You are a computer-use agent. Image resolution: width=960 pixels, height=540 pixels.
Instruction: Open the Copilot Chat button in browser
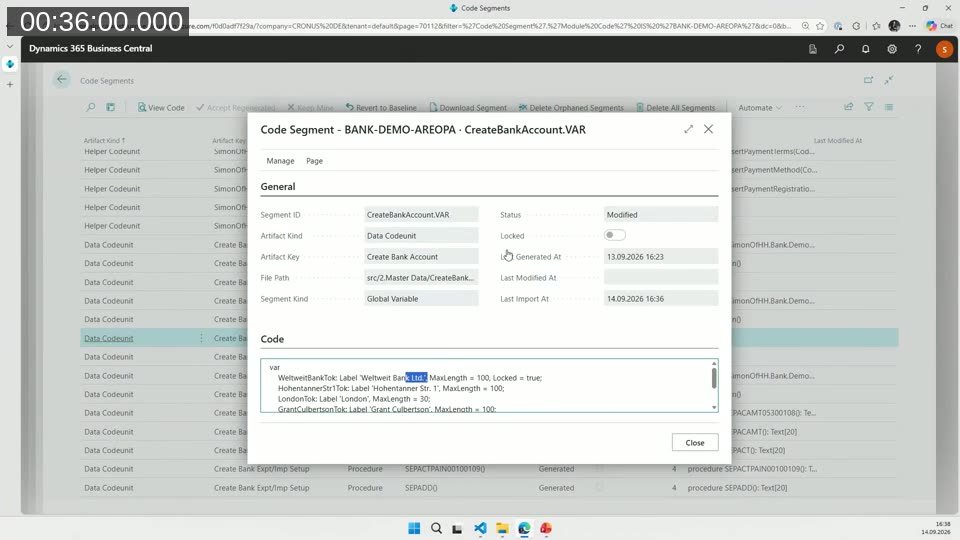click(940, 26)
